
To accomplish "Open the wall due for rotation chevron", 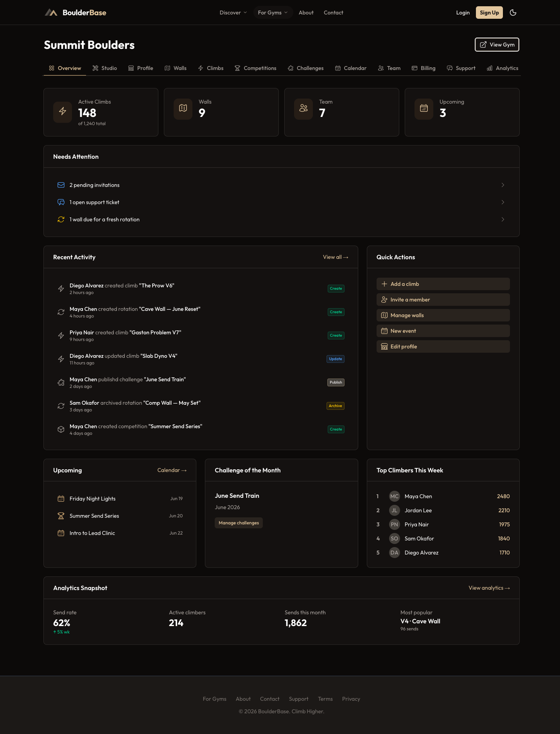I will tap(503, 219).
